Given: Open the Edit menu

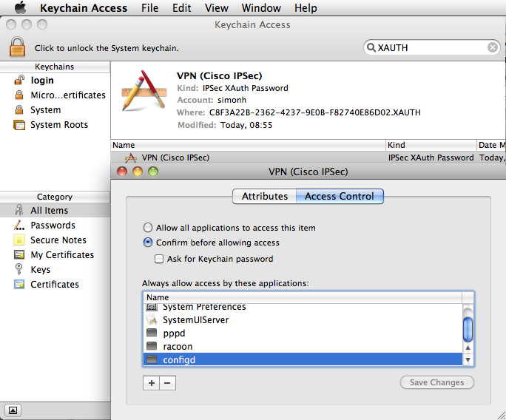Looking at the screenshot, I should coord(181,8).
